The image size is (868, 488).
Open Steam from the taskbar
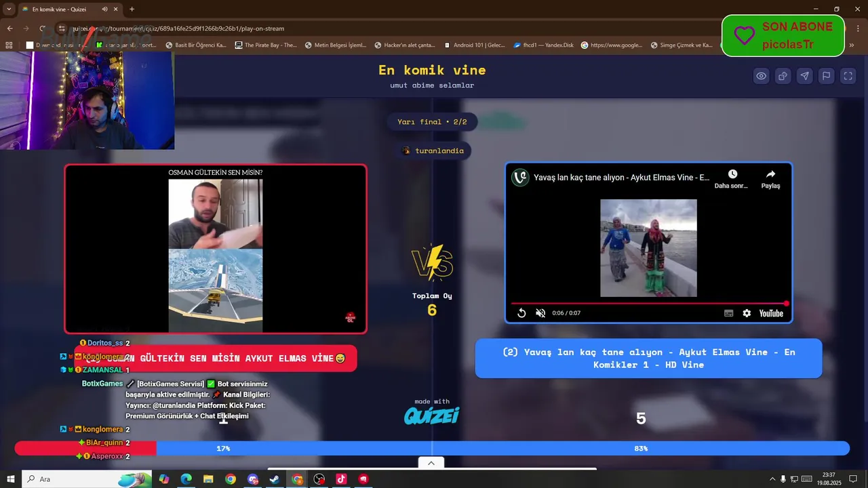(275, 479)
